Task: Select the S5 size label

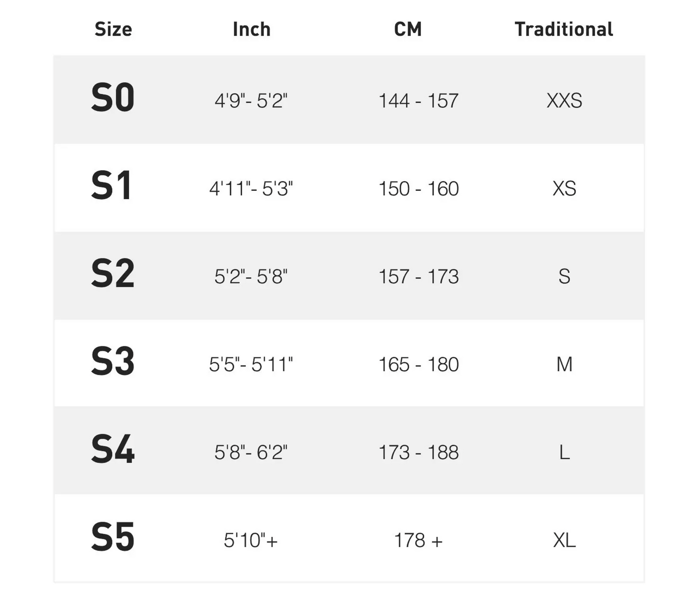Action: [112, 537]
